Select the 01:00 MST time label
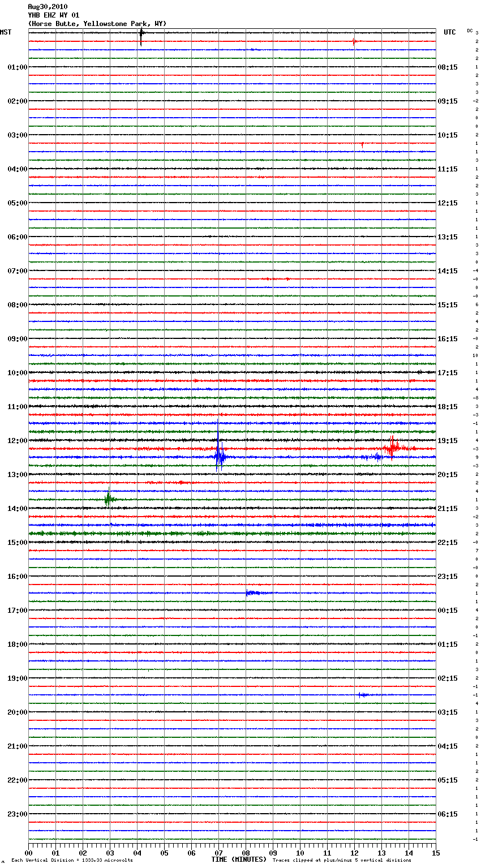 click(18, 67)
